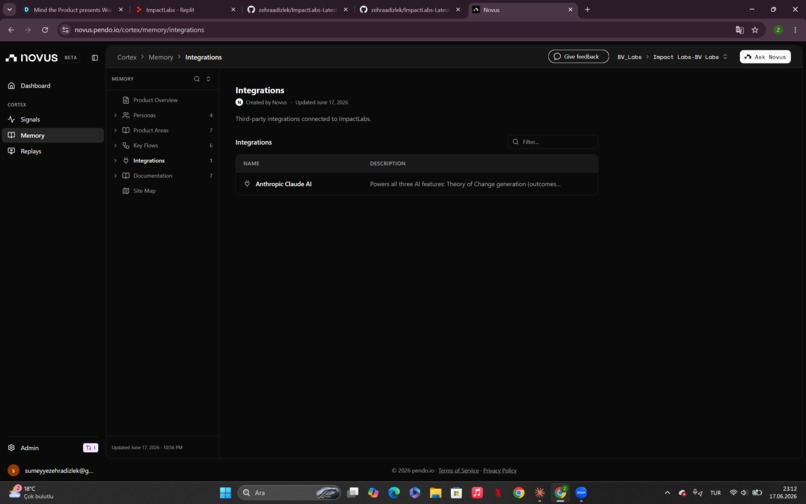This screenshot has height=504, width=806.
Task: Toggle expand/collapse all in Memory panel
Action: (x=208, y=79)
